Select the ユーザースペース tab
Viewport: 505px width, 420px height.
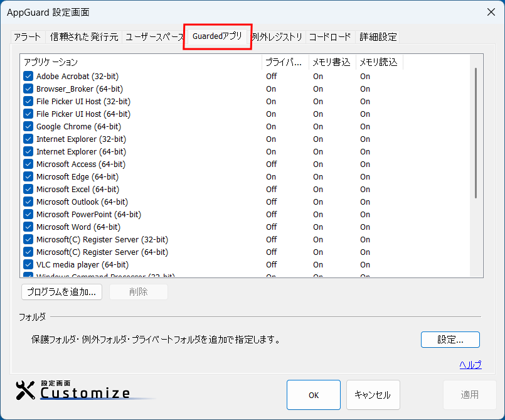(x=153, y=37)
